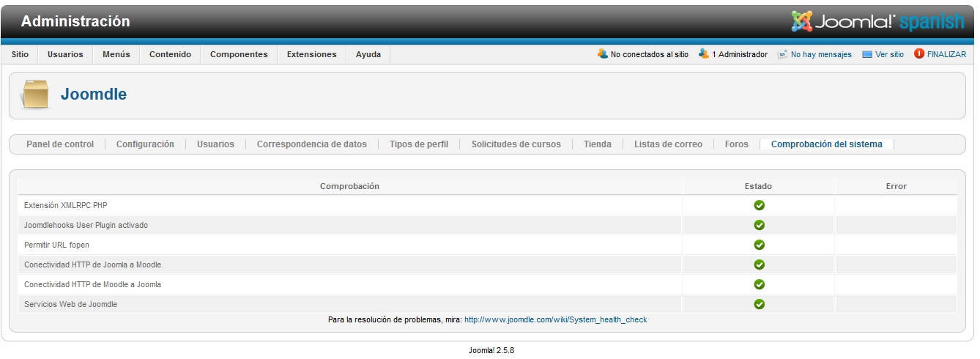Screen dimensions: 980x359
Task: Click the Joomdle box icon
Action: point(35,95)
